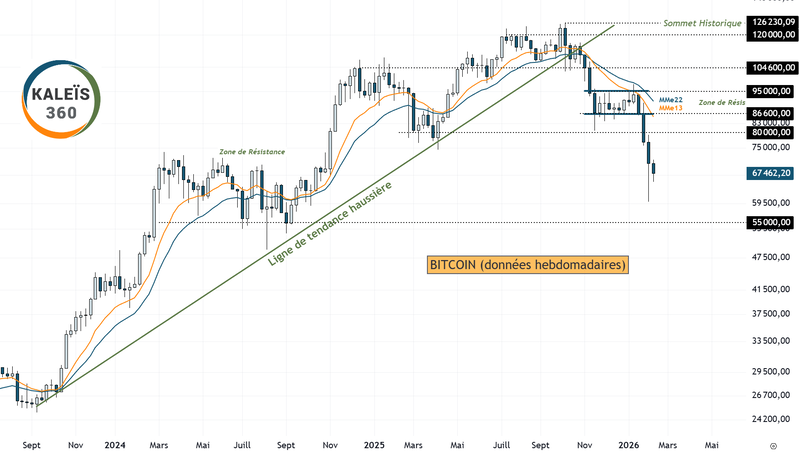The image size is (800, 455).
Task: Select the 86 600,00 price label
Action: click(771, 113)
